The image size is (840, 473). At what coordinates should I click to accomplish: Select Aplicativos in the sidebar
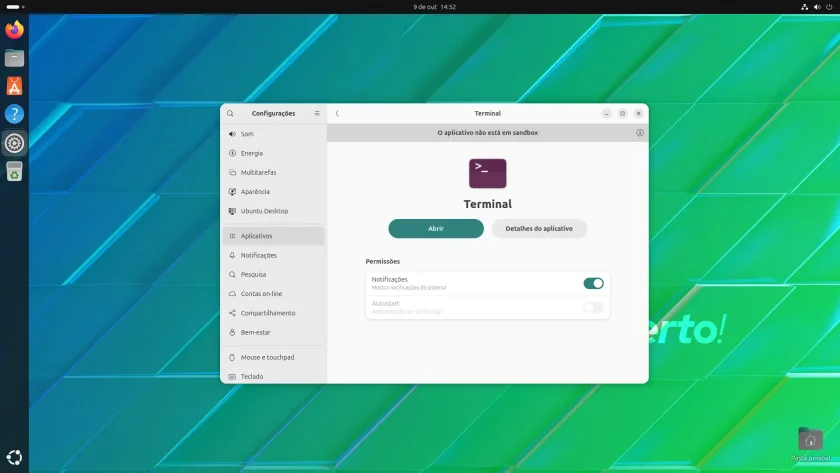click(x=274, y=236)
